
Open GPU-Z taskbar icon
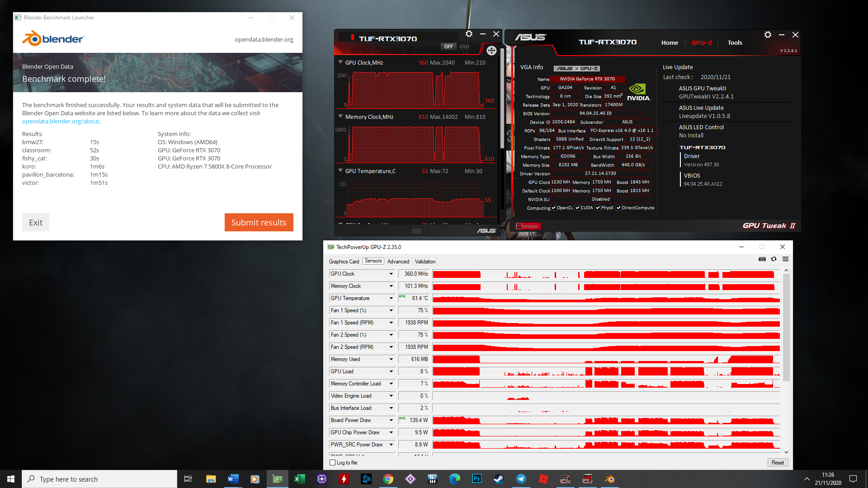click(277, 479)
